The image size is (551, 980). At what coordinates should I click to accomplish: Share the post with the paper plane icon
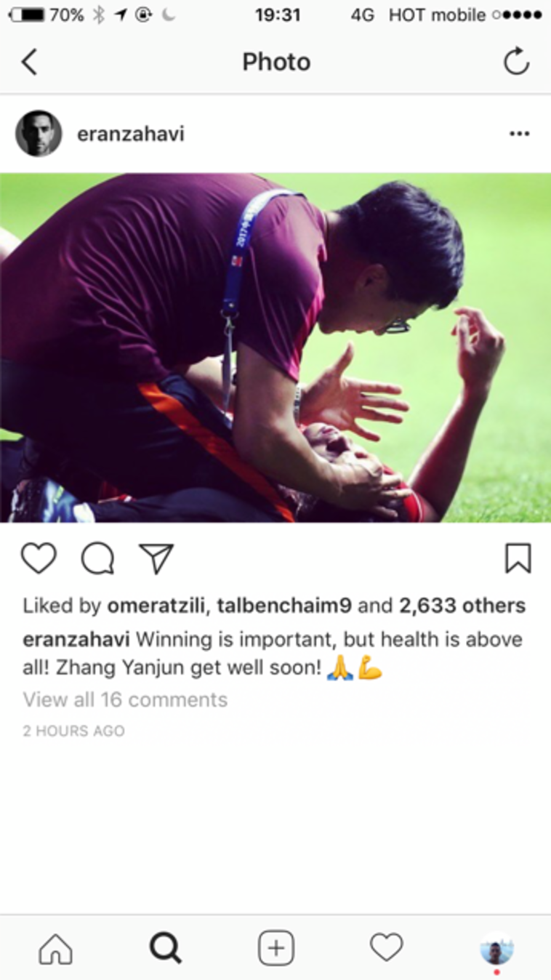click(x=156, y=558)
